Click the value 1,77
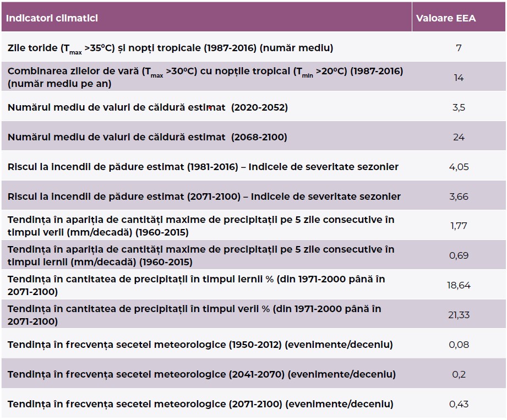The height and width of the screenshot is (420, 507). click(459, 226)
